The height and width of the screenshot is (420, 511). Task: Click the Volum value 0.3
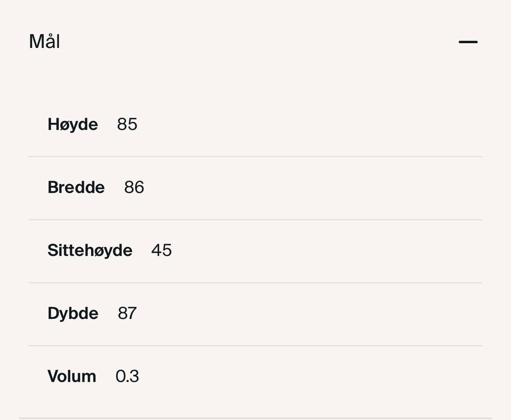(x=127, y=376)
